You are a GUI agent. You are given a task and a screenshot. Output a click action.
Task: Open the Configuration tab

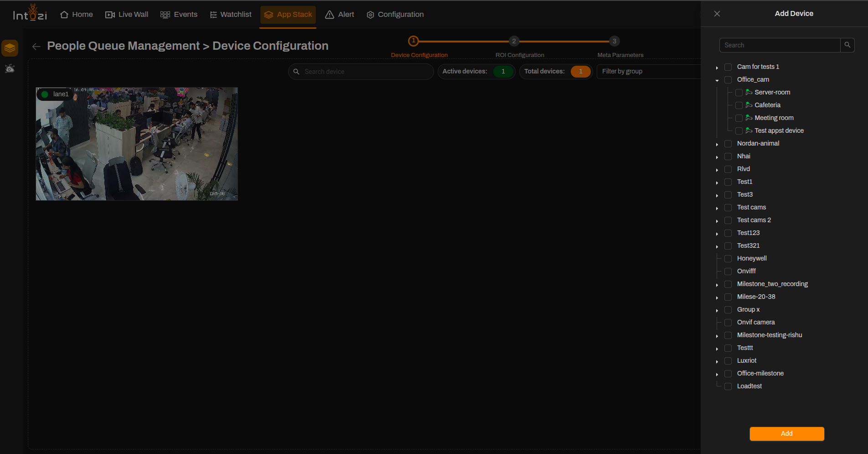click(x=395, y=15)
